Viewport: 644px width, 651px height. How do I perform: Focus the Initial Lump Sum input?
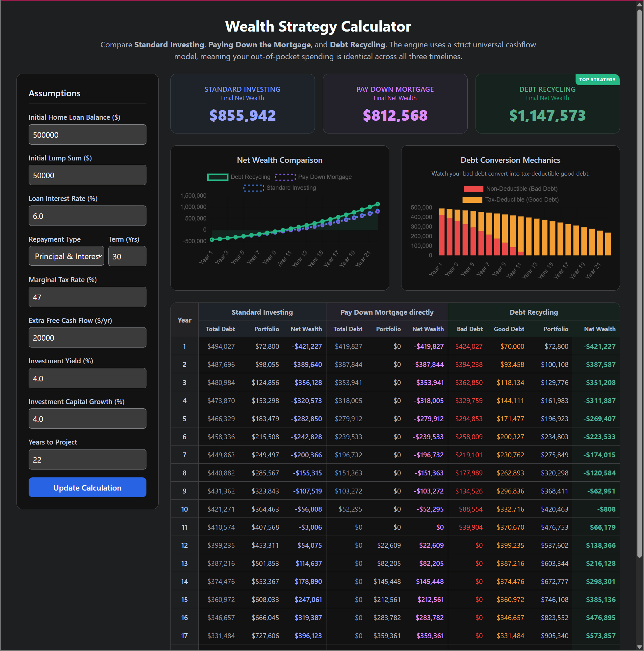pyautogui.click(x=87, y=175)
